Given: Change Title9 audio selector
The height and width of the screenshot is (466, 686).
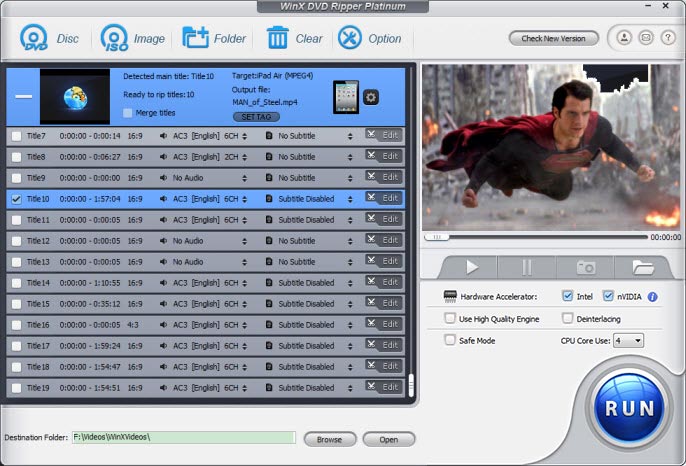Looking at the screenshot, I should pos(245,178).
